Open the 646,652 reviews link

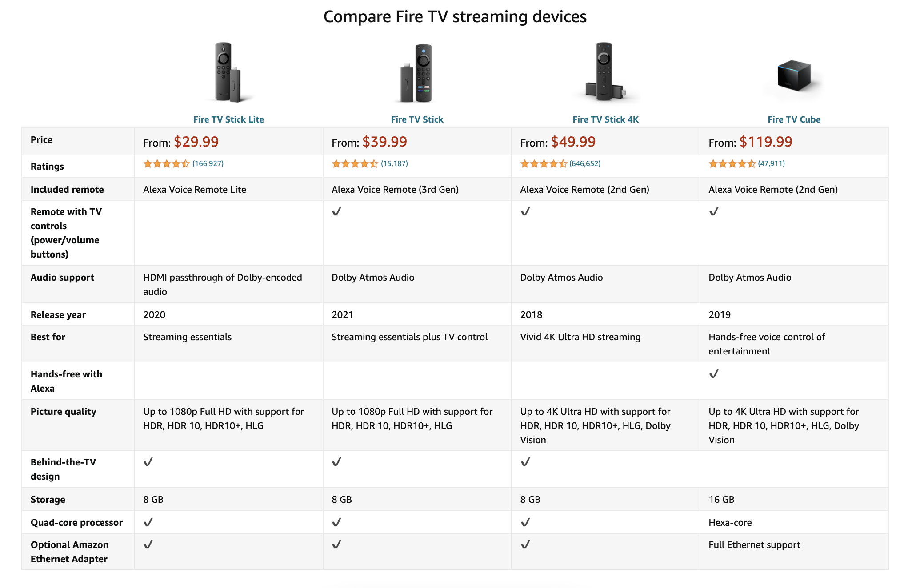(585, 164)
